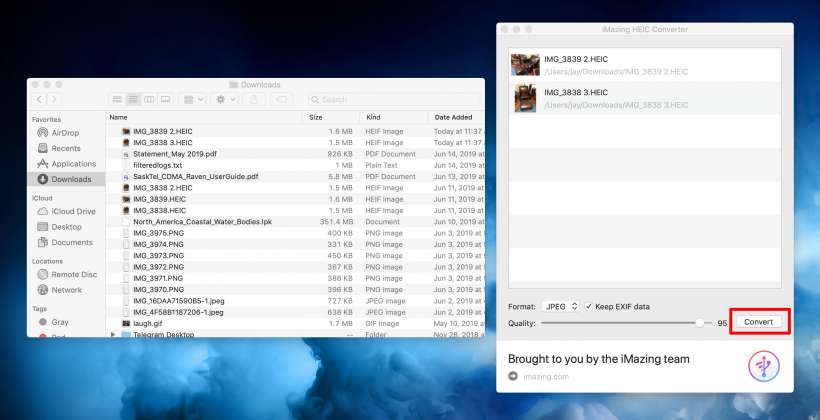Open Recents in Finder sidebar
The width and height of the screenshot is (820, 420).
tap(66, 149)
